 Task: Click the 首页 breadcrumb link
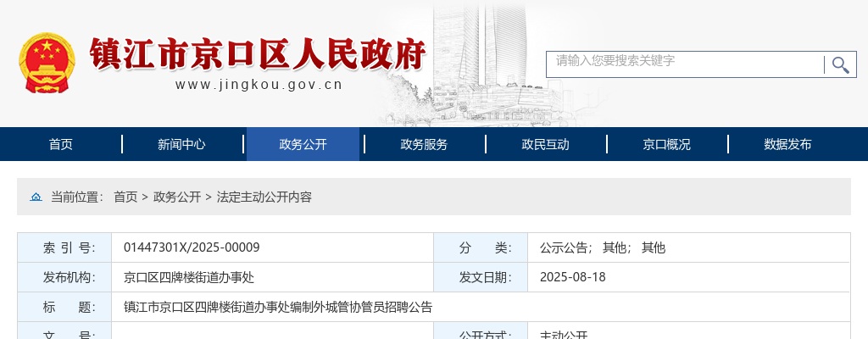click(125, 197)
